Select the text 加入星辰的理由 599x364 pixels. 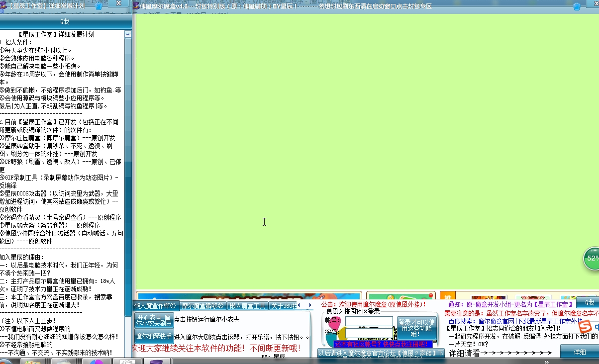click(x=23, y=257)
